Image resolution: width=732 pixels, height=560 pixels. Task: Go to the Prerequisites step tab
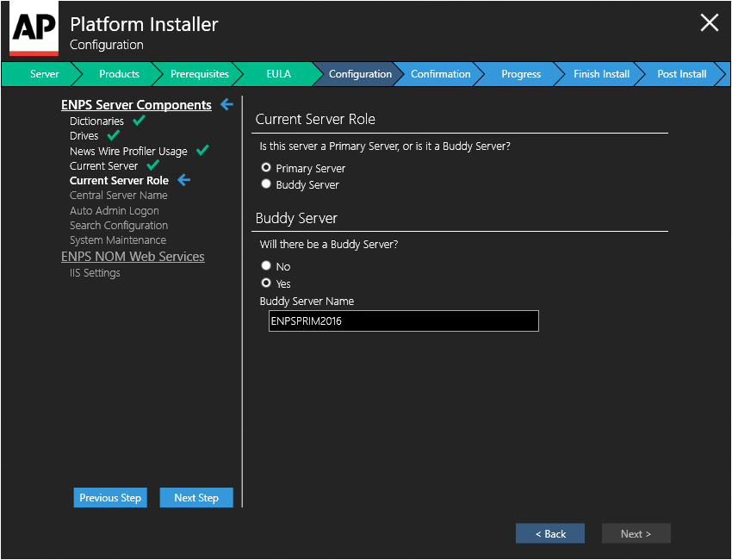pos(199,74)
